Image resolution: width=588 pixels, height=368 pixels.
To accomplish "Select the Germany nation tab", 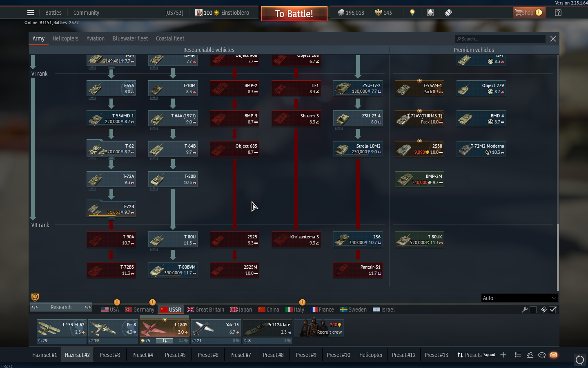I will coord(140,310).
